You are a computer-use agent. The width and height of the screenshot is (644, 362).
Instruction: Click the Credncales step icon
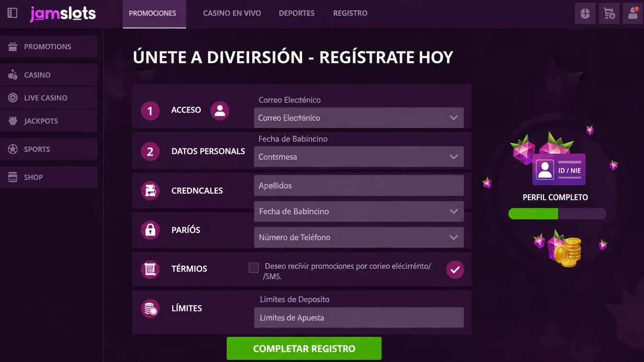[x=150, y=191]
